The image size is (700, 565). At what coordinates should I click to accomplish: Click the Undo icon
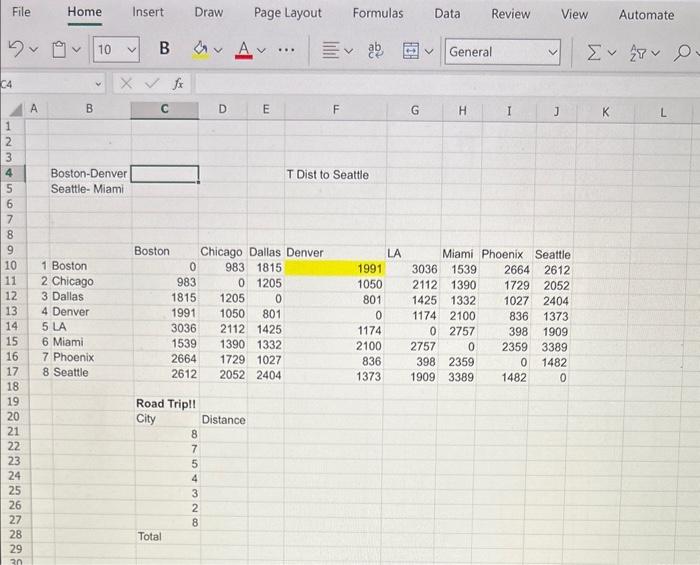point(16,49)
